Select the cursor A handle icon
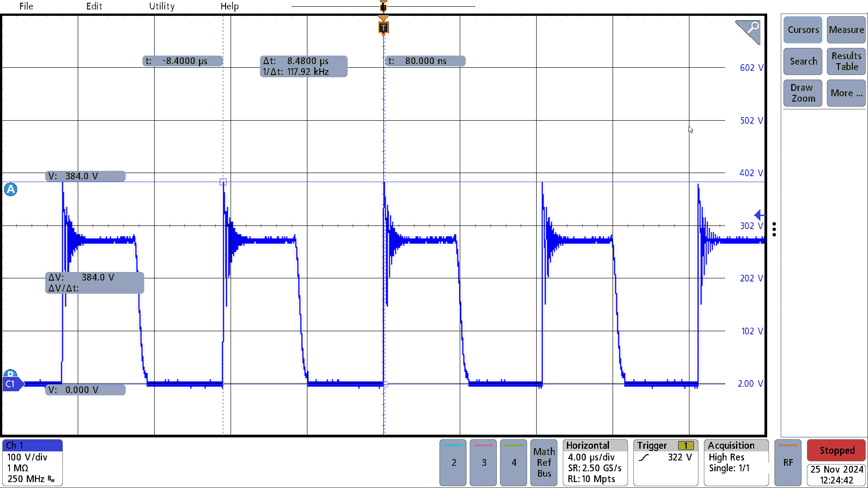 tap(11, 189)
